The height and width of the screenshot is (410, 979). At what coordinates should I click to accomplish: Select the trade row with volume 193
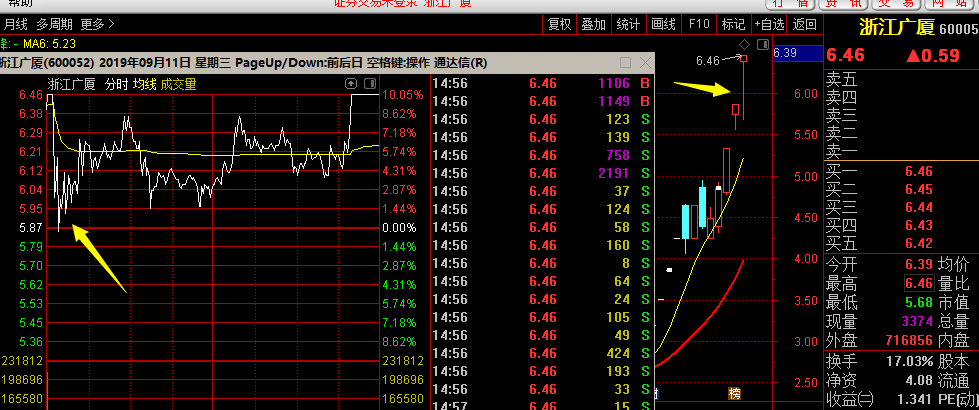click(x=542, y=371)
